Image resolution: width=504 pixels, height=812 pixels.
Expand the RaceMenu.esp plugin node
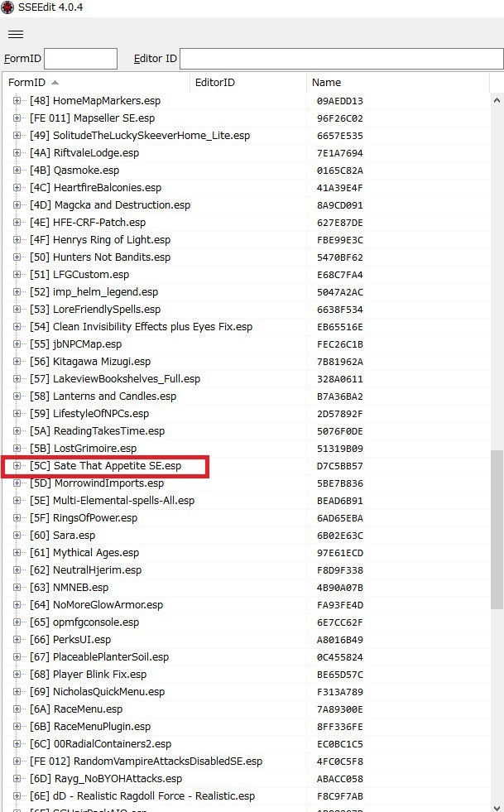[x=17, y=709]
